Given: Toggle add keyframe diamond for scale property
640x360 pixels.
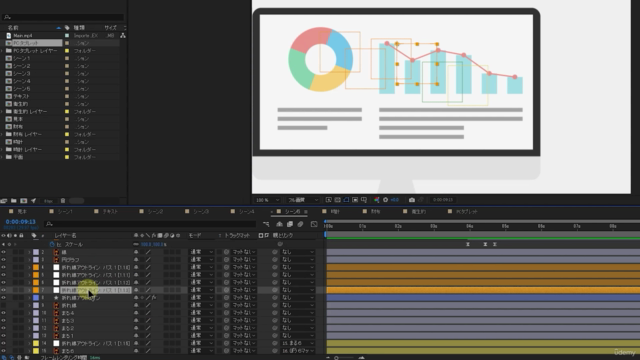Looking at the screenshot, I should coord(9,244).
